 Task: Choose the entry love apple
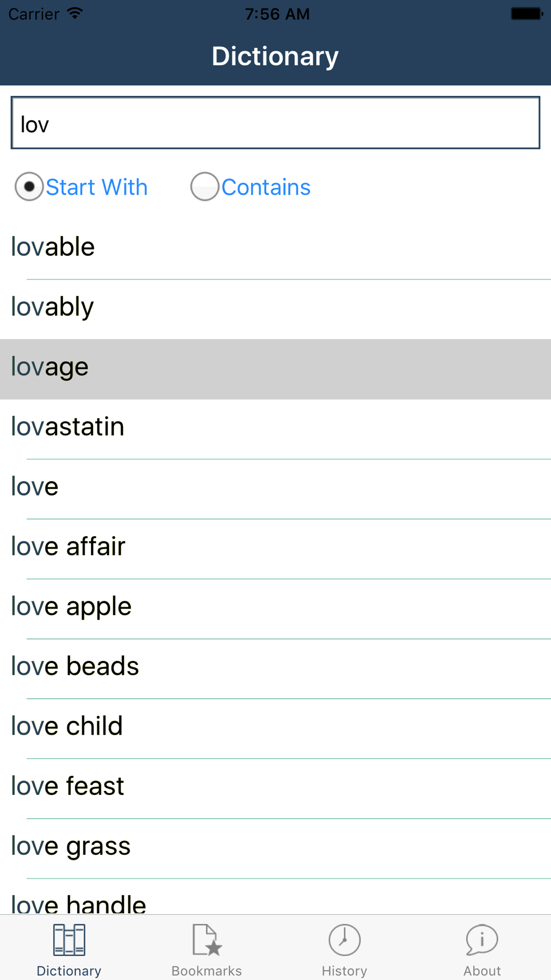click(275, 609)
